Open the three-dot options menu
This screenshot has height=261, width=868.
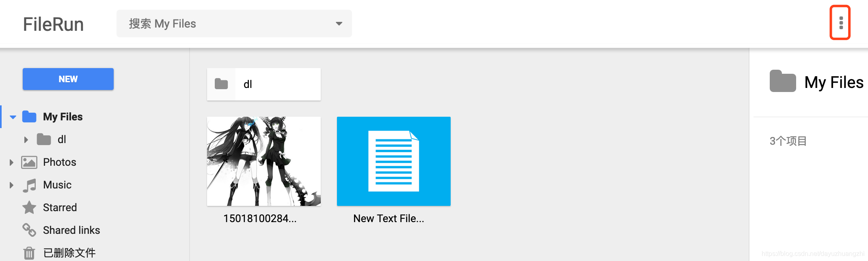point(841,23)
